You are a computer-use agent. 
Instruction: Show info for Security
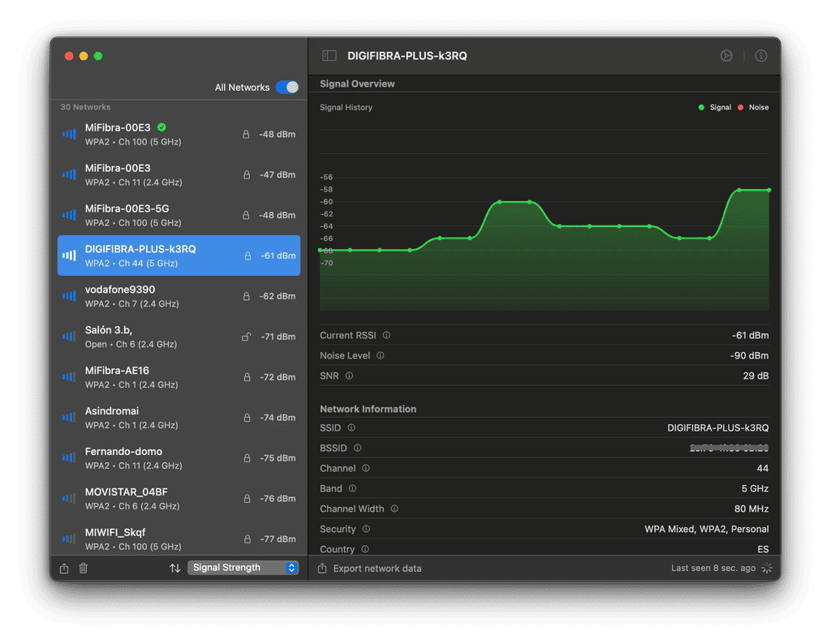click(366, 529)
